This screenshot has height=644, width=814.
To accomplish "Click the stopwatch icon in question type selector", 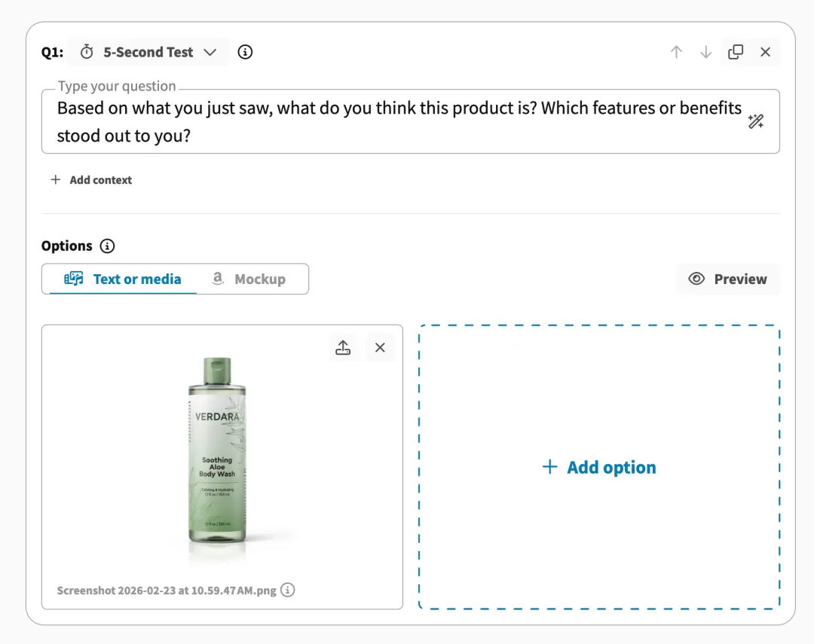I will (x=87, y=52).
